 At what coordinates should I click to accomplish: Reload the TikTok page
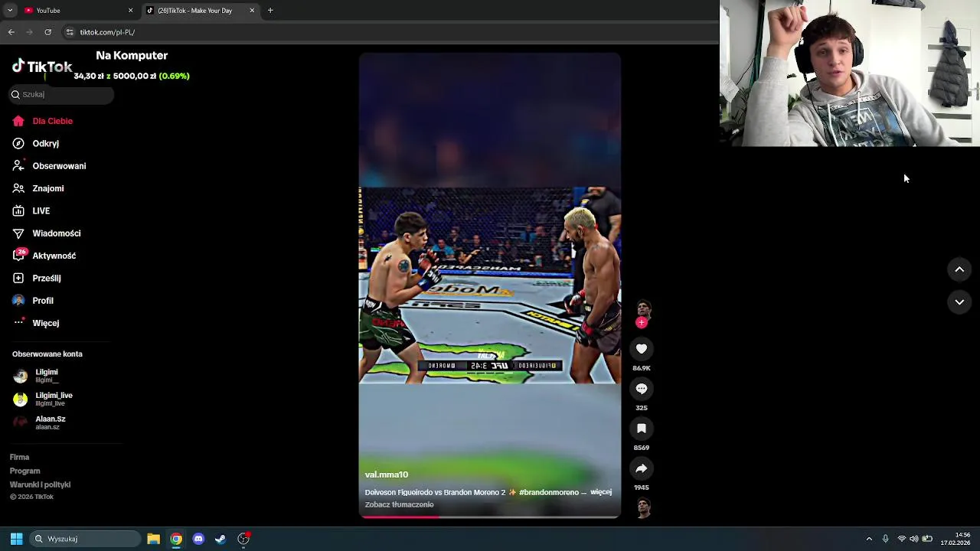click(47, 32)
